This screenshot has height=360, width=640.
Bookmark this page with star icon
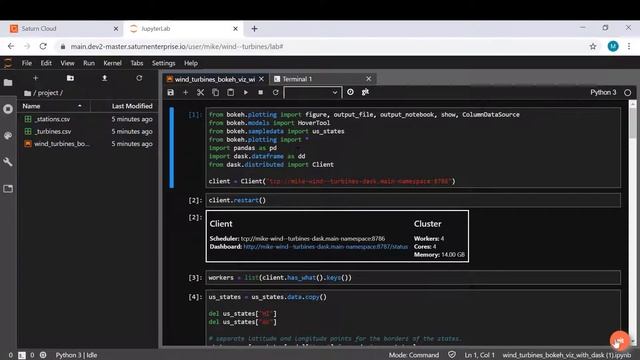(x=593, y=47)
